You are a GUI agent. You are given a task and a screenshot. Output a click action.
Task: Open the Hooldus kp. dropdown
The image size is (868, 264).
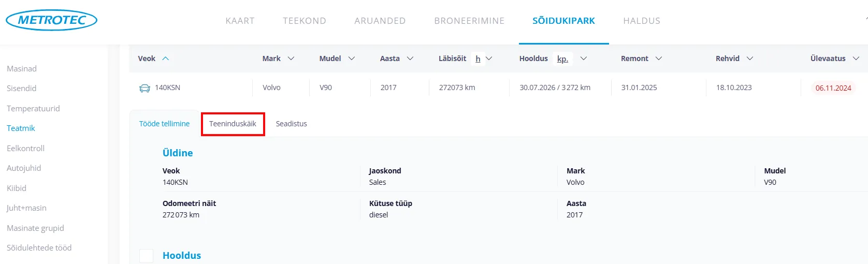click(584, 58)
